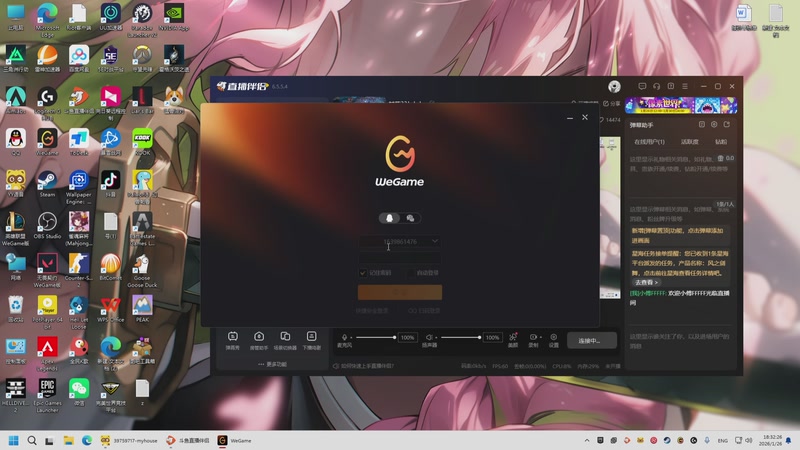Adjust the microphone volume slider
The image size is (800, 450).
click(376, 337)
